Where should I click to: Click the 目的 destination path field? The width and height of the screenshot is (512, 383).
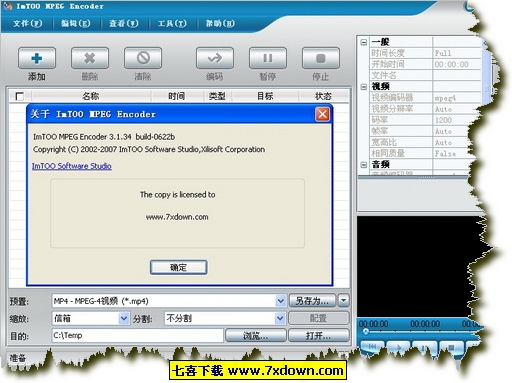pyautogui.click(x=137, y=335)
